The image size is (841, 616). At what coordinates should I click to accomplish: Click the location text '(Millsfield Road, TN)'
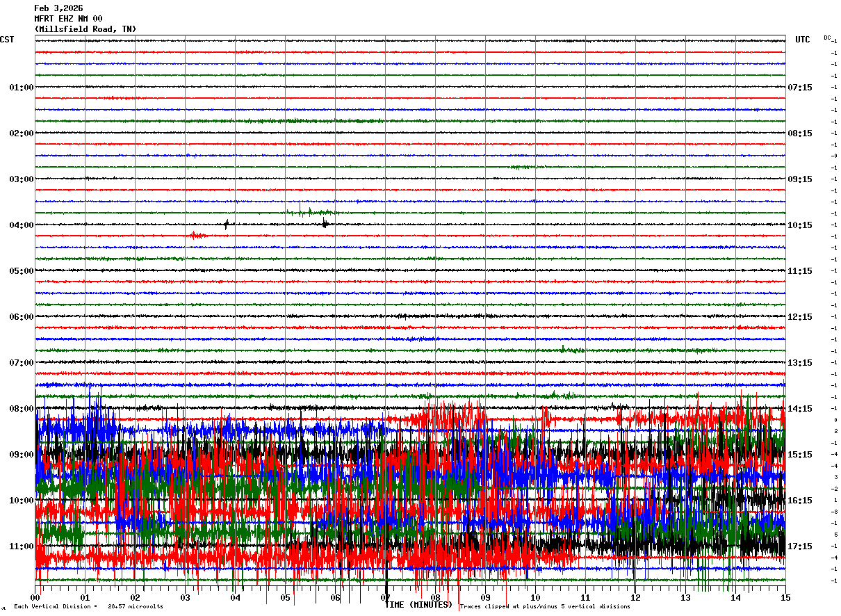click(85, 29)
